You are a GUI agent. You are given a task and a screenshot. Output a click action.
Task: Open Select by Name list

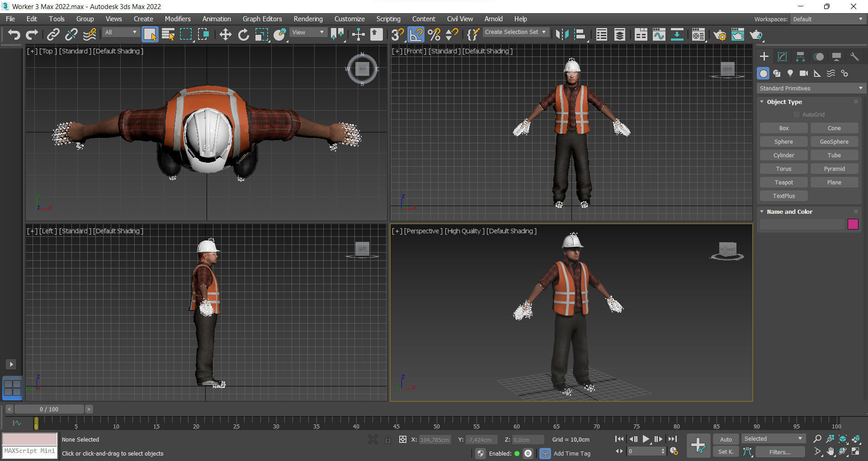[168, 35]
